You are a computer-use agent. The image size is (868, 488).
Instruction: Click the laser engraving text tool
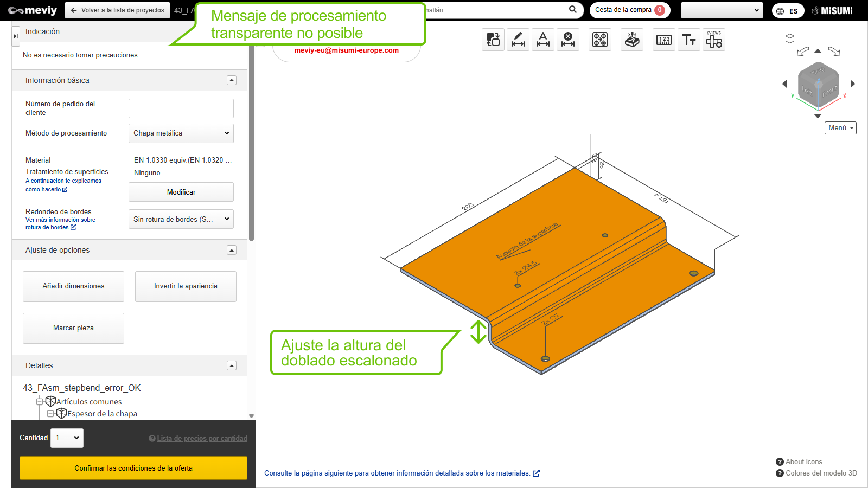[x=632, y=40]
